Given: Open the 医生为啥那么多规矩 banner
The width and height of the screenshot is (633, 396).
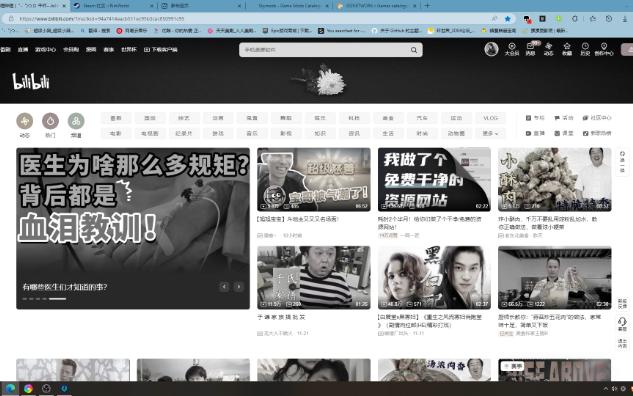Looking at the screenshot, I should pos(133,228).
